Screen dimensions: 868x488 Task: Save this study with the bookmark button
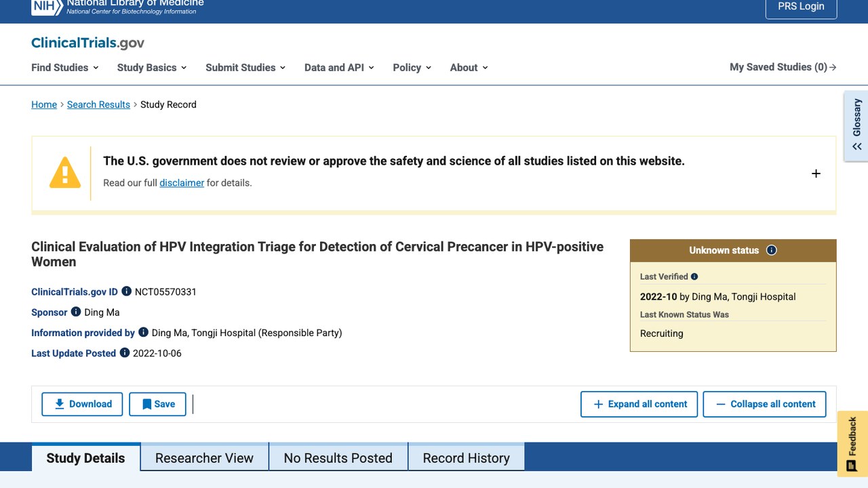[157, 404]
